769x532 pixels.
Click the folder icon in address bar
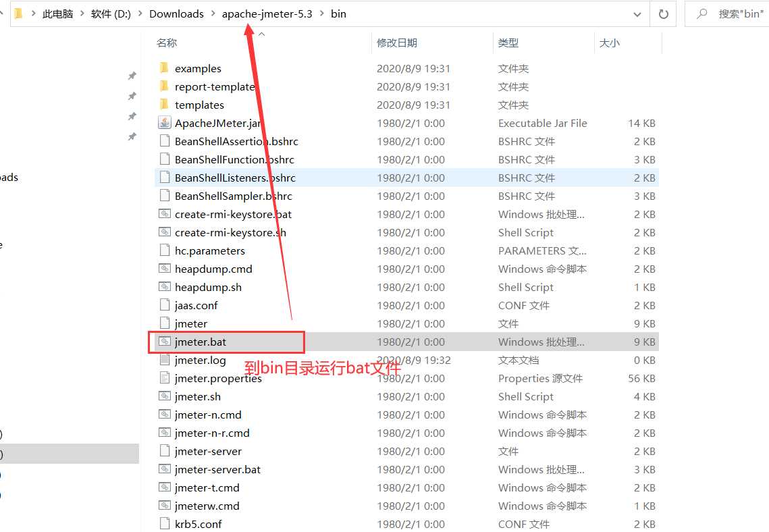click(x=19, y=14)
